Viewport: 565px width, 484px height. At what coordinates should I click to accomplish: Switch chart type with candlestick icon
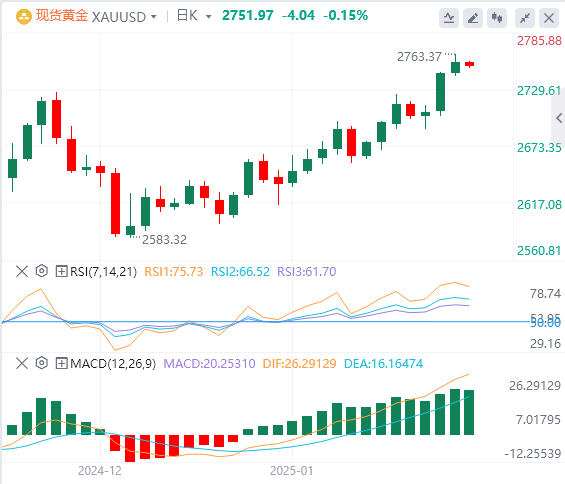click(497, 17)
